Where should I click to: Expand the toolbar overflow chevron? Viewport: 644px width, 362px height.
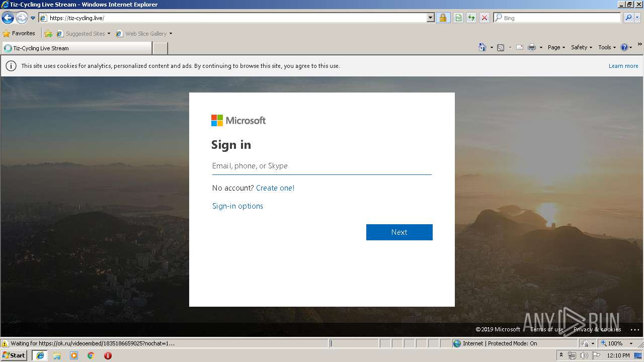tap(639, 44)
